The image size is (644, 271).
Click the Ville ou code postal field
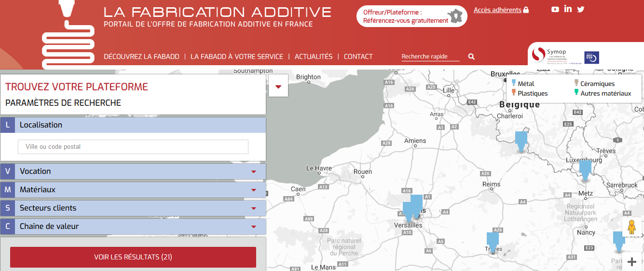point(133,147)
